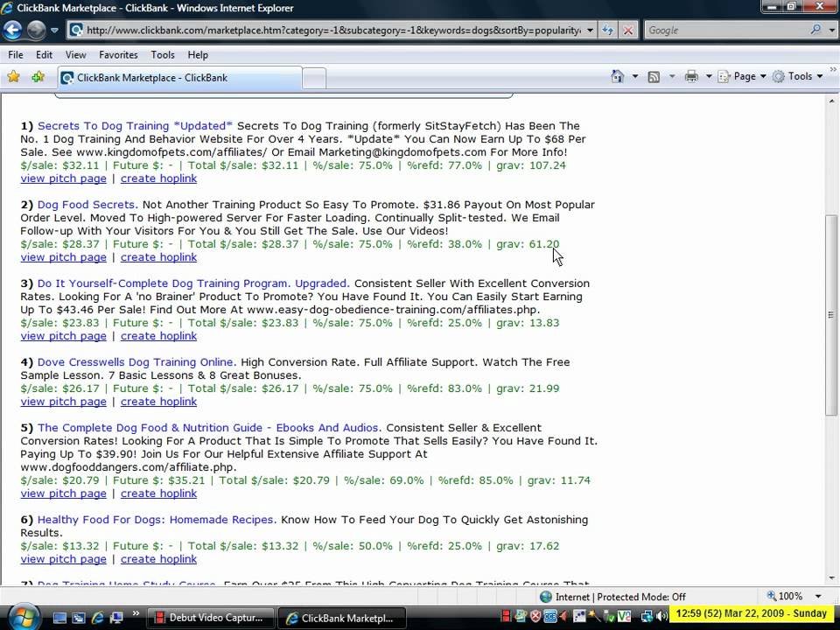Screen dimensions: 840x630
Task: Expand the Print button dropdown arrow
Action: [x=708, y=77]
